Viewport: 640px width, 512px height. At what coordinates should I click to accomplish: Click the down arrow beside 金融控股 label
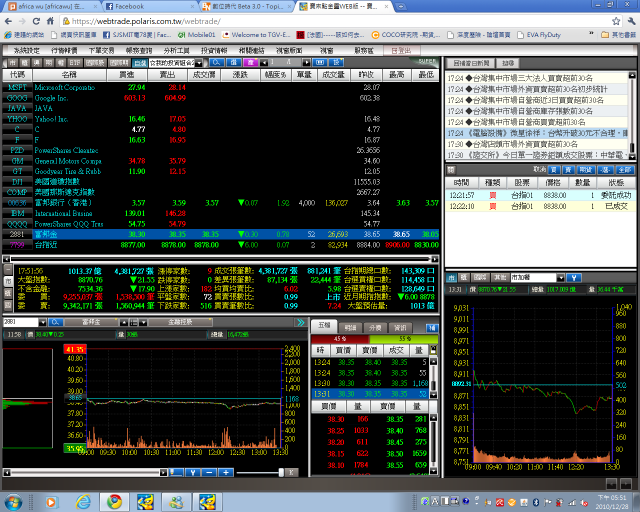click(x=143, y=323)
